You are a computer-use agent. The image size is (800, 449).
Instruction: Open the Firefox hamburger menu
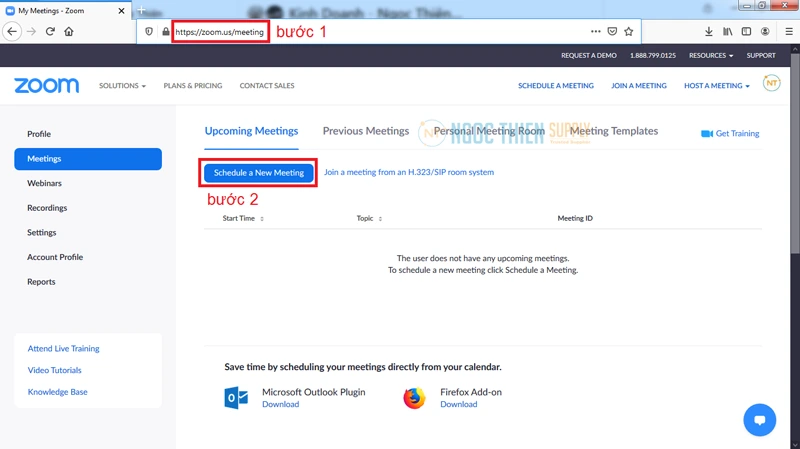[x=788, y=32]
